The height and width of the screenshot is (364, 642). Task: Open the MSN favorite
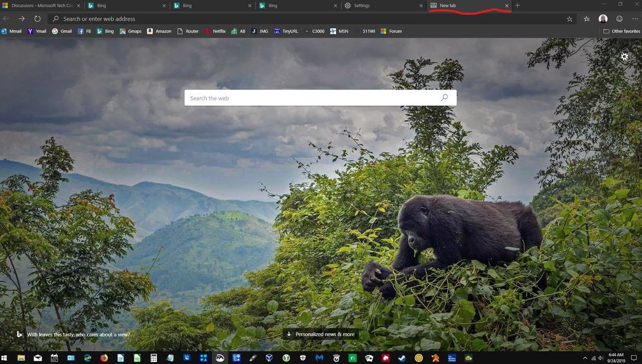339,31
